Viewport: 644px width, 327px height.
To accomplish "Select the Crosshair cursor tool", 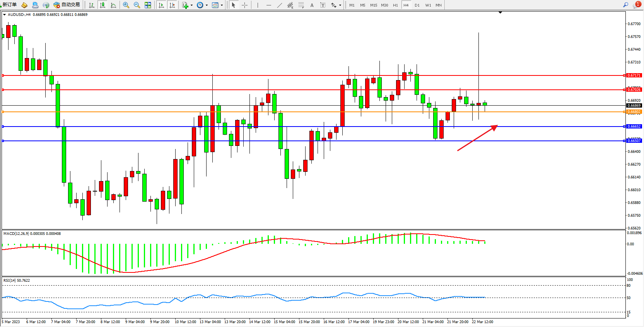I will [x=244, y=5].
